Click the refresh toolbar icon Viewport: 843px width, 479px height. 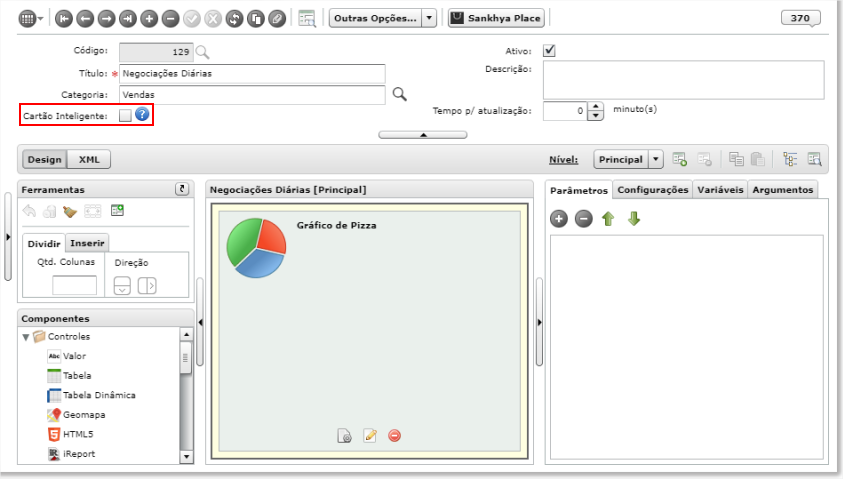pos(234,19)
